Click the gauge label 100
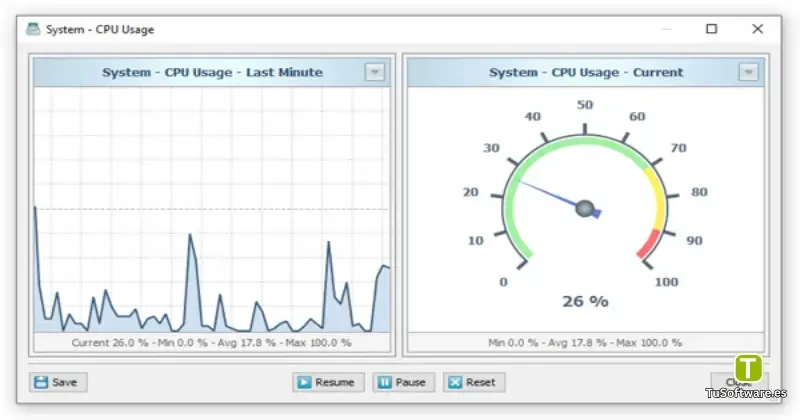Image resolution: width=800 pixels, height=420 pixels. pos(666,282)
